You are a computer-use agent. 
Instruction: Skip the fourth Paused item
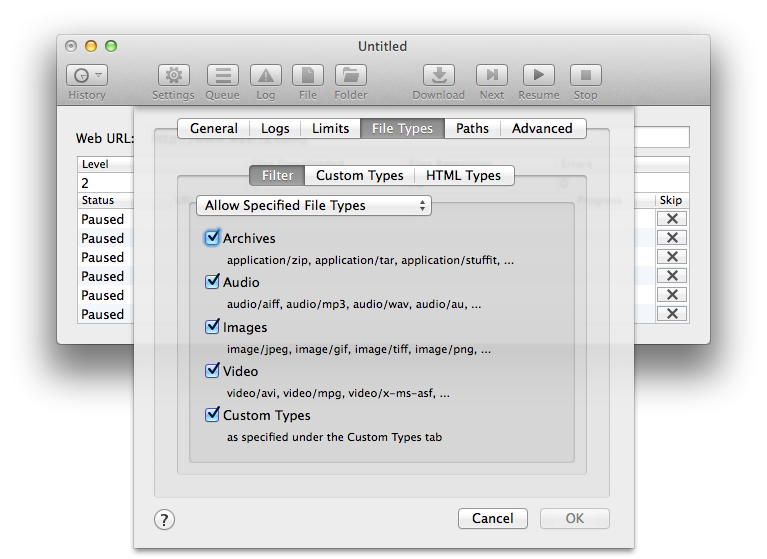point(672,275)
